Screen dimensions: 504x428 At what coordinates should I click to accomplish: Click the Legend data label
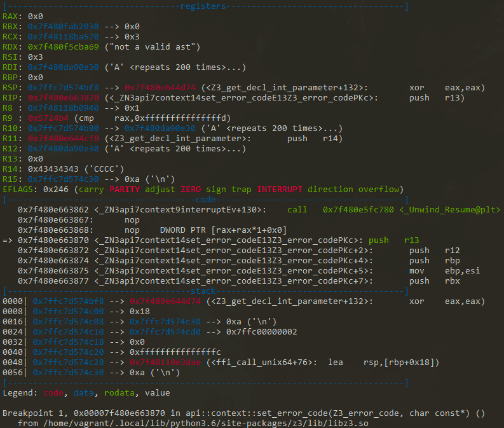(83, 393)
